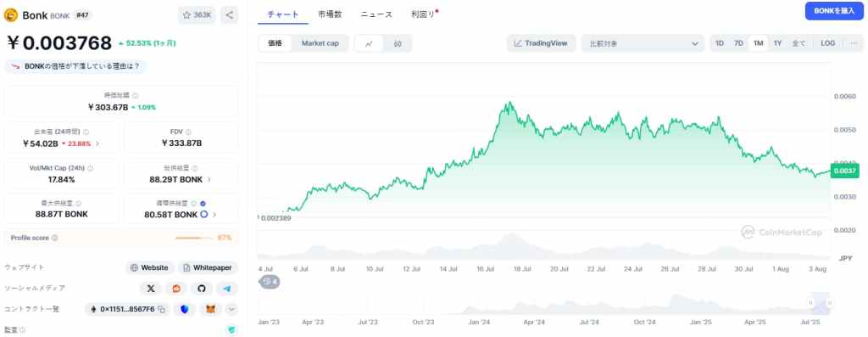
Task: Copy the contract address 0x1151...8567F6
Action: (162, 309)
